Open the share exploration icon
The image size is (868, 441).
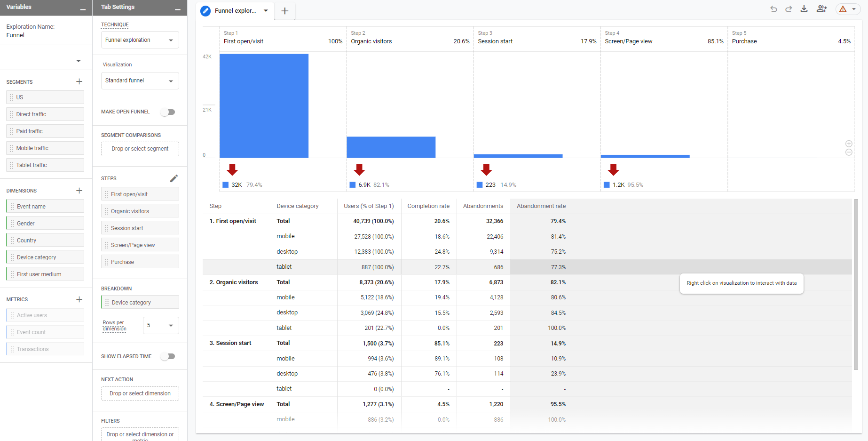[x=821, y=9]
